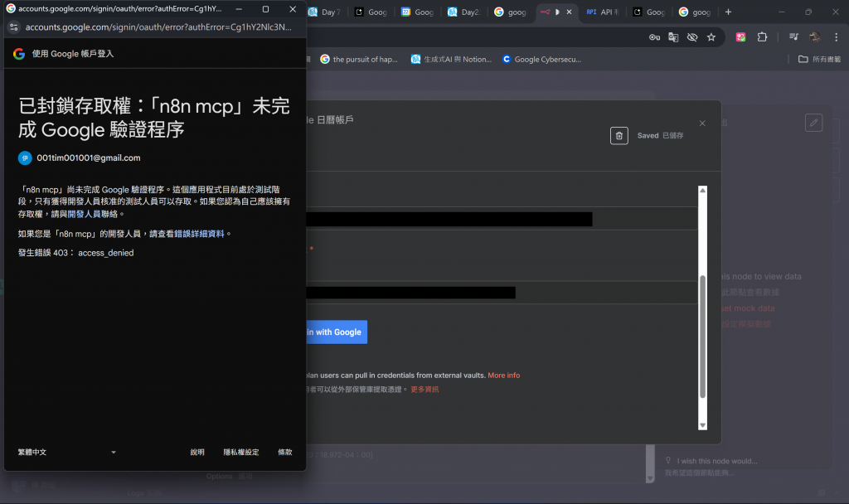Switch to the Day 7 browser tab
Screen dimensions: 849x504
coord(325,12)
